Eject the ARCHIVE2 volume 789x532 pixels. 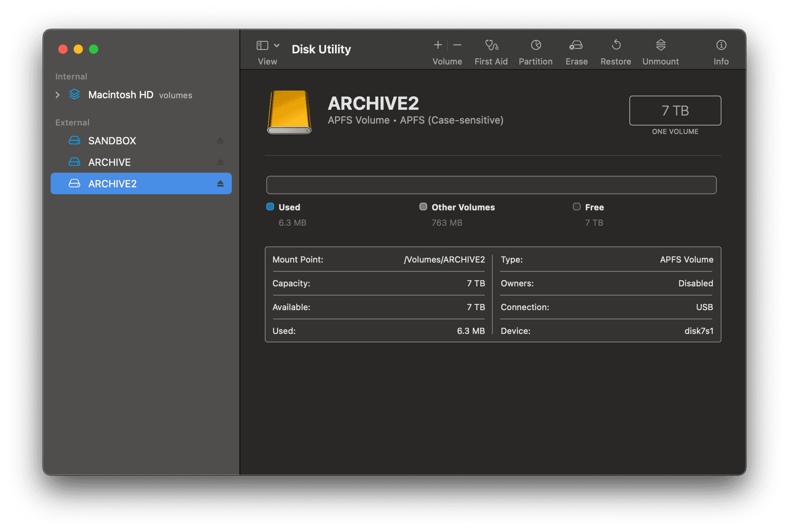[221, 183]
